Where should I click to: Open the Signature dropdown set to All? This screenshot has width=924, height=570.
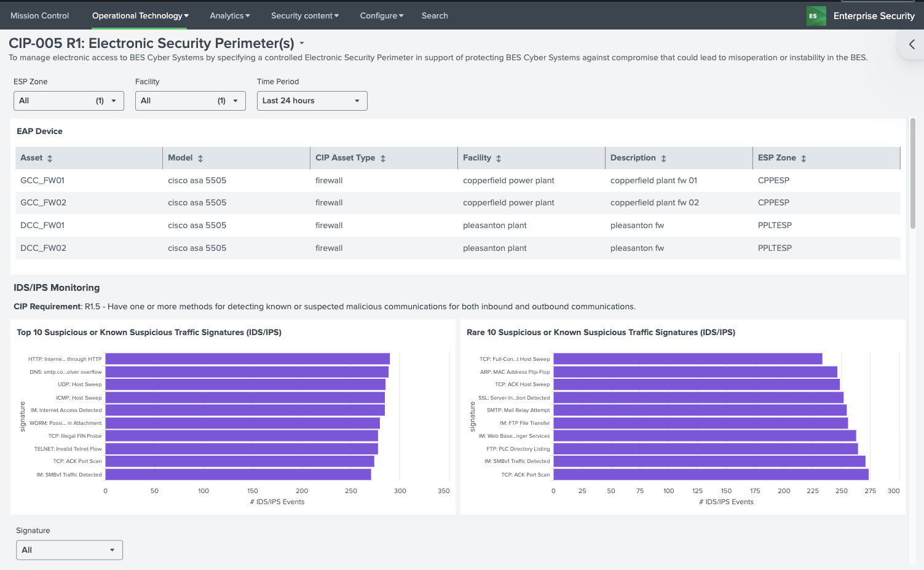click(x=69, y=550)
